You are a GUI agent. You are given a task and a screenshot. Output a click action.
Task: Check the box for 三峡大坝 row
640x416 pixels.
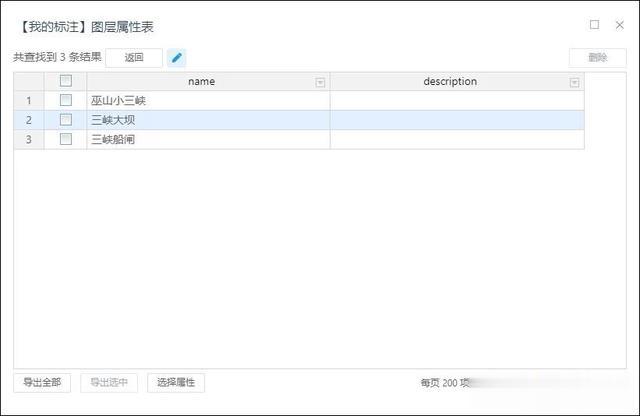click(66, 120)
